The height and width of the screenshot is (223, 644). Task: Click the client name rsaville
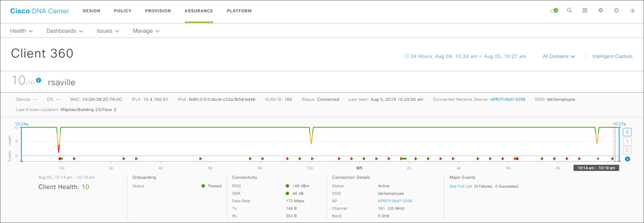click(x=62, y=82)
